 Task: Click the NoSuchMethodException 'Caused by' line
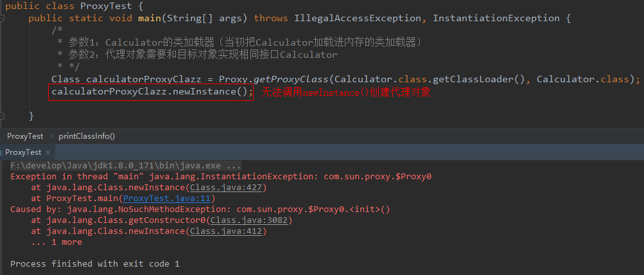200,209
